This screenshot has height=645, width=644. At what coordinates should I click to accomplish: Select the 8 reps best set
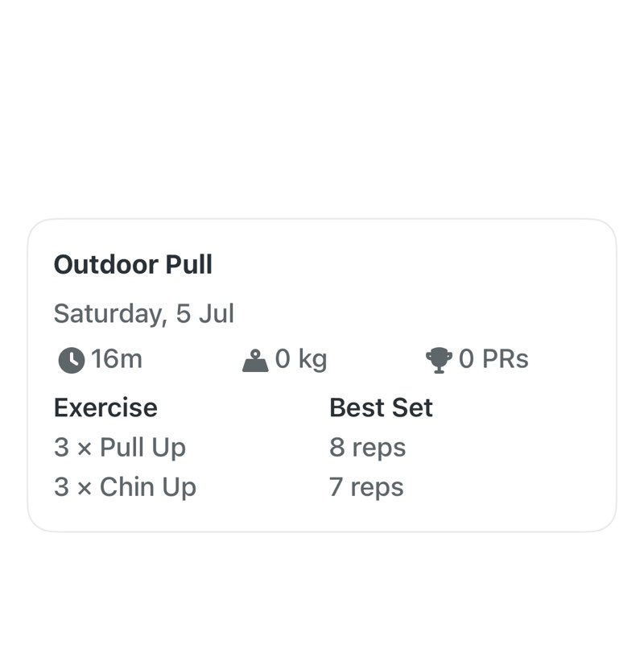(x=367, y=448)
